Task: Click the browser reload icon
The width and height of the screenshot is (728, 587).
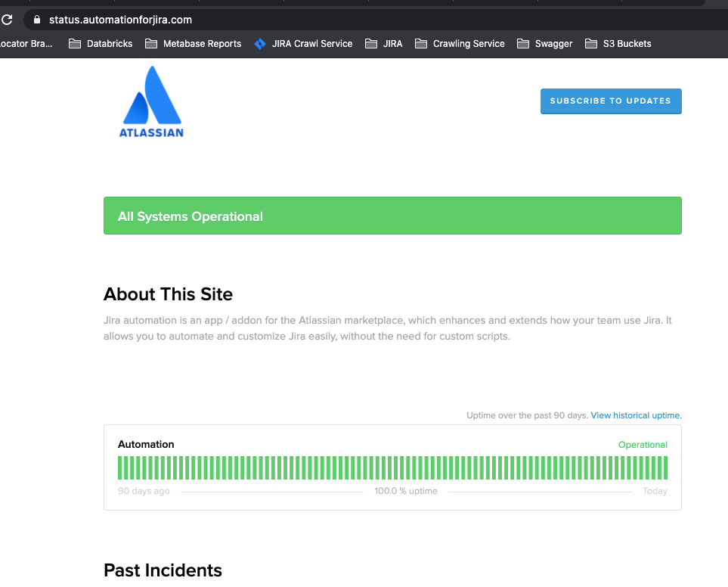Action: [x=7, y=20]
